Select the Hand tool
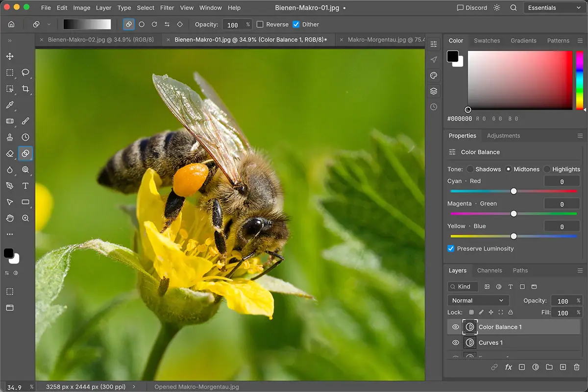588x392 pixels. 10,218
